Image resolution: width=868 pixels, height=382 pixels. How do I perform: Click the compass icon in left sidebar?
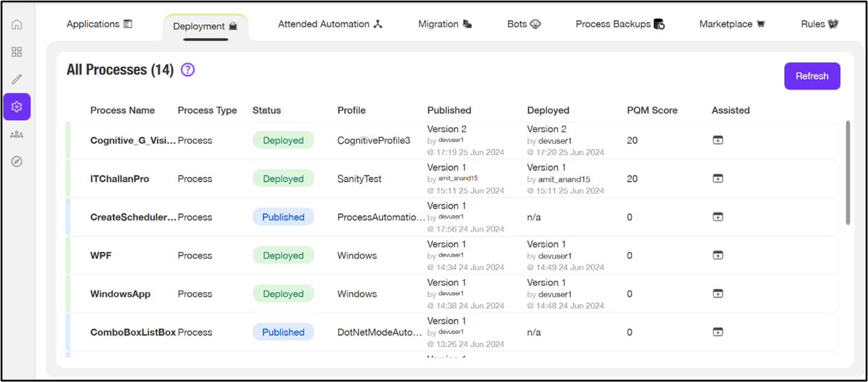point(17,161)
